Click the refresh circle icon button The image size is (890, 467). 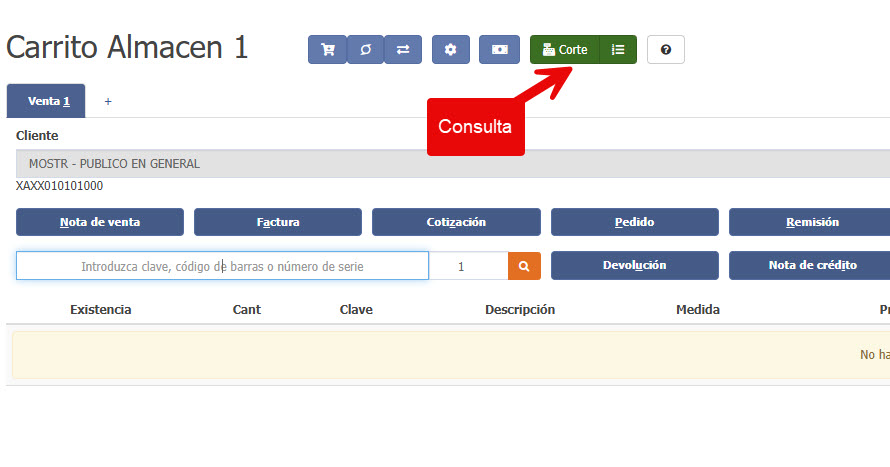point(365,50)
